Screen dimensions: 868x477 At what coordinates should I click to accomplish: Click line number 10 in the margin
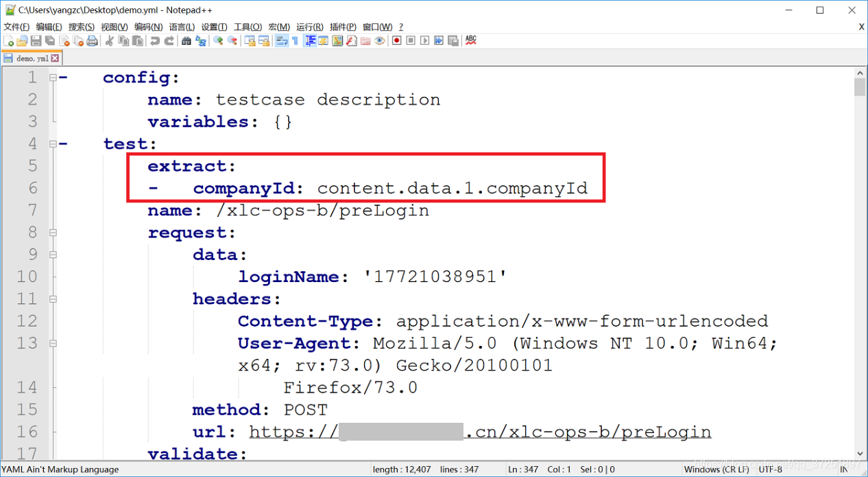click(27, 277)
